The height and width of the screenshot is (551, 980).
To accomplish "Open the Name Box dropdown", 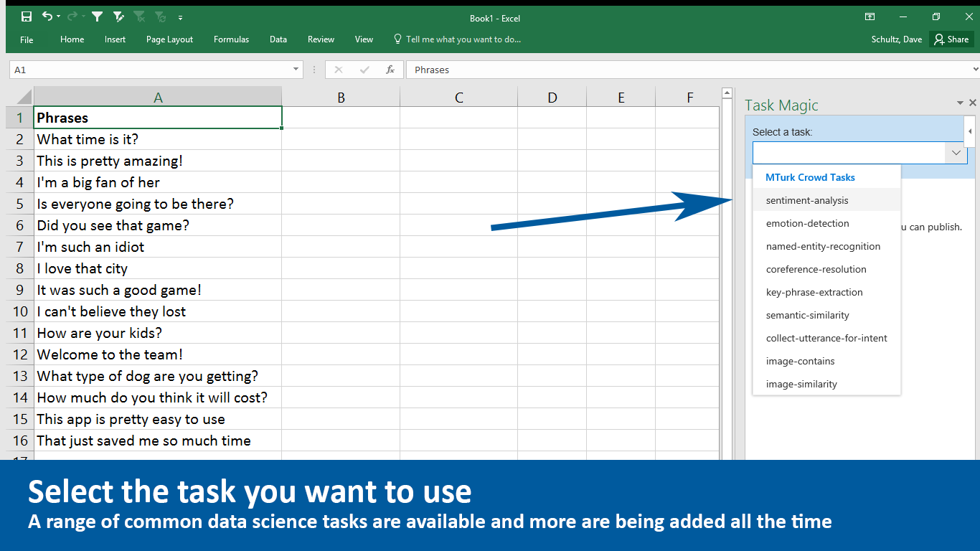I will [x=296, y=70].
